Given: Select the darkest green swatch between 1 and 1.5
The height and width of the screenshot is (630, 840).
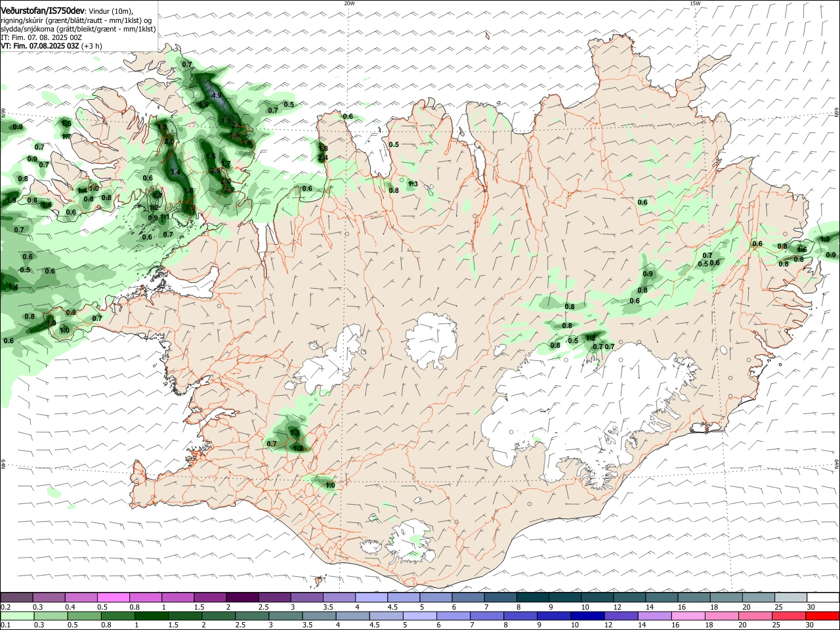Looking at the screenshot, I should pos(151,616).
